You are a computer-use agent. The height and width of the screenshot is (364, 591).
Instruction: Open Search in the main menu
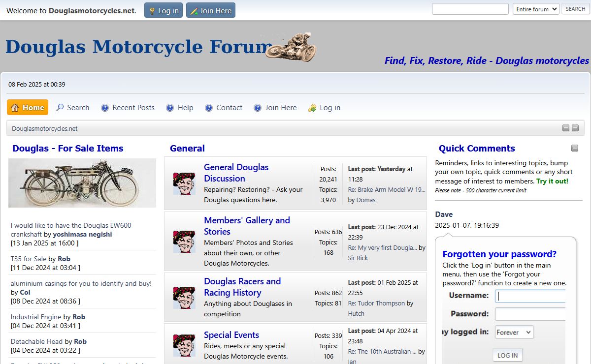coord(73,108)
